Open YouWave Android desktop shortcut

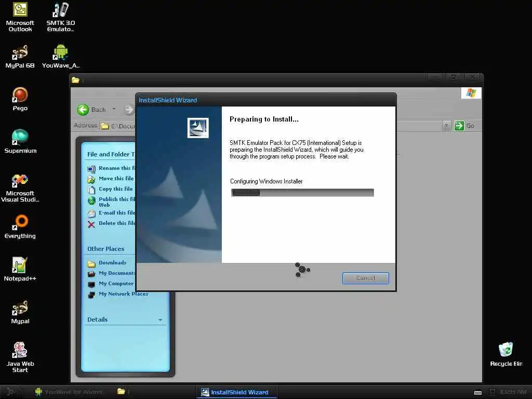coord(61,57)
